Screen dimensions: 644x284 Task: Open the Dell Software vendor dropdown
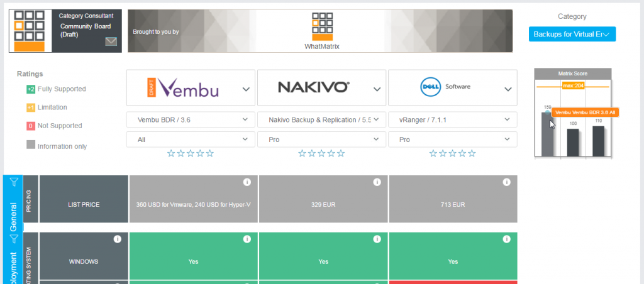click(453, 88)
